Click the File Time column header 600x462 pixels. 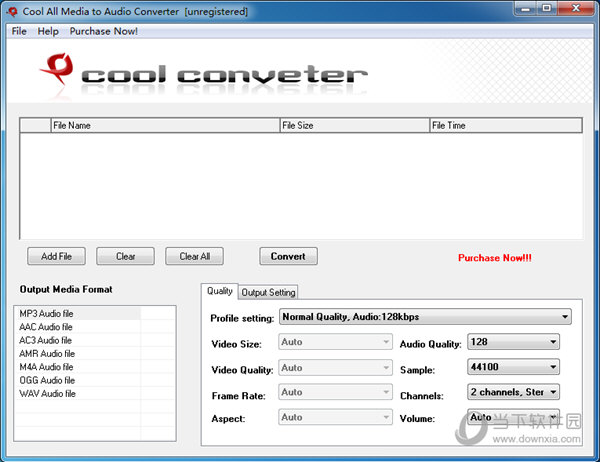[x=506, y=126]
